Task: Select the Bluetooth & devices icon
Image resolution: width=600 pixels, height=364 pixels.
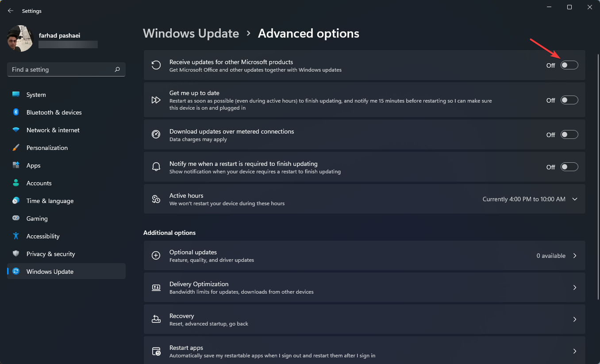Action: point(16,112)
